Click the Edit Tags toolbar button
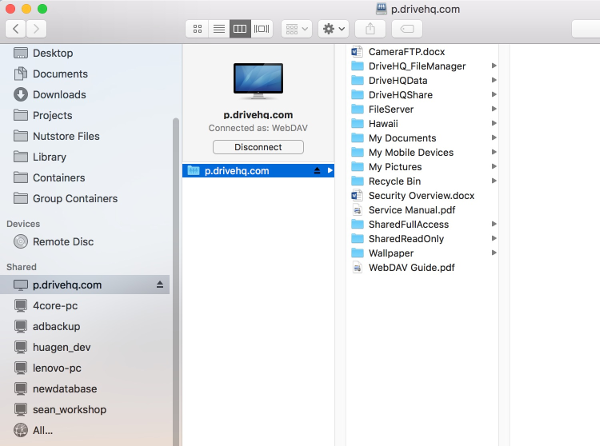 coord(407,29)
